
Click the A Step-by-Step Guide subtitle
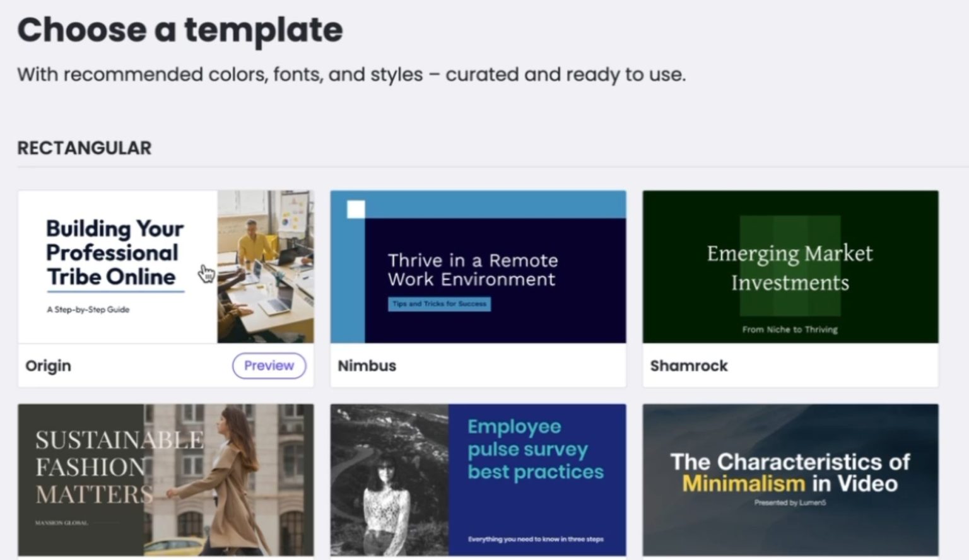tap(88, 310)
